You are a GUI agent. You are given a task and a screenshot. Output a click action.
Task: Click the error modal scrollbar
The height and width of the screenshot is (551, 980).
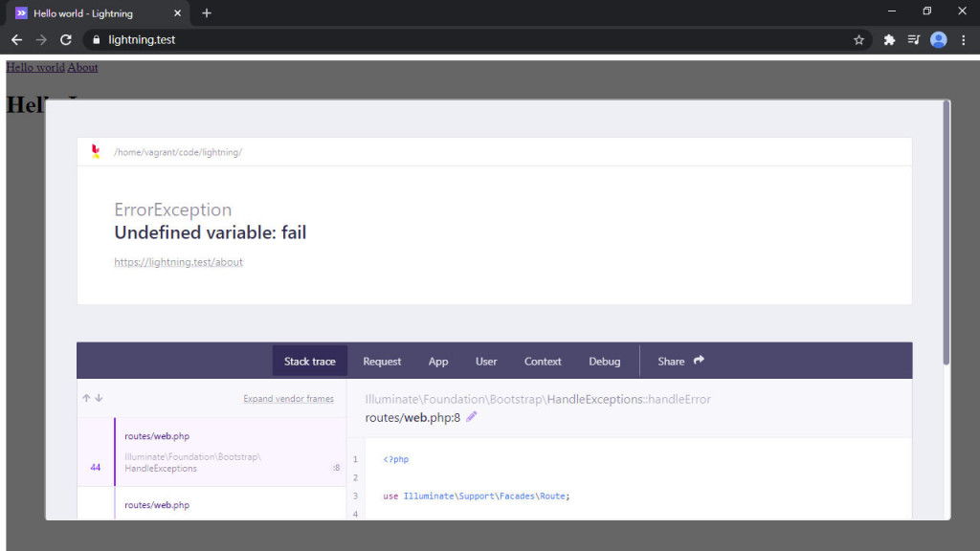click(x=947, y=232)
